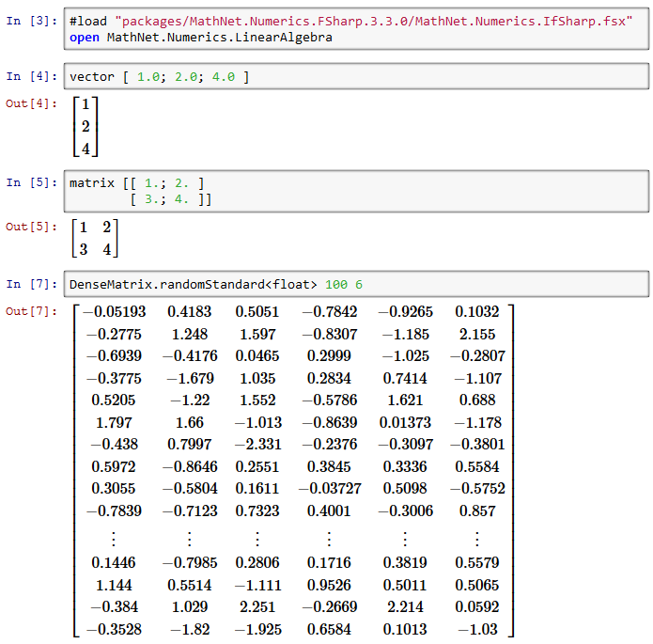Click the rendered 2x2 matrix output

[x=95, y=238]
